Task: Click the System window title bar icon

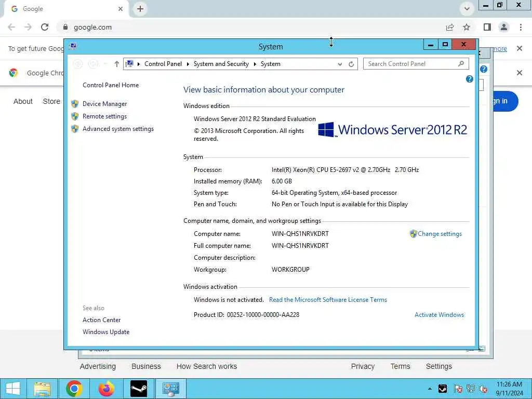Action: [73, 46]
